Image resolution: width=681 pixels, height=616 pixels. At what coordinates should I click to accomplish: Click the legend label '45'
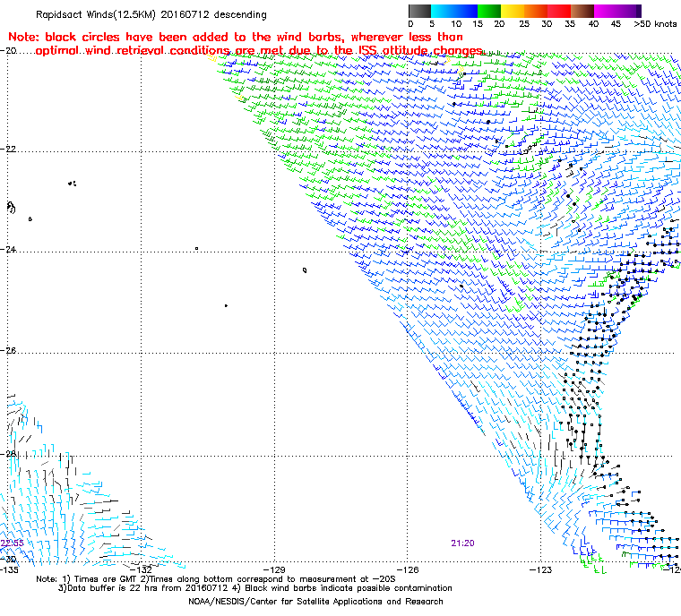[x=616, y=24]
